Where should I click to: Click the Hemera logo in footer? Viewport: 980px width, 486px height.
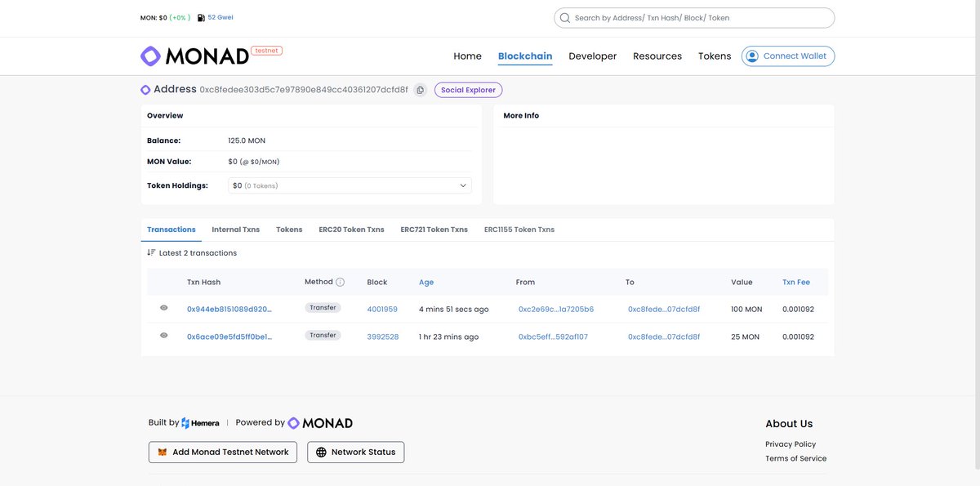coord(200,423)
